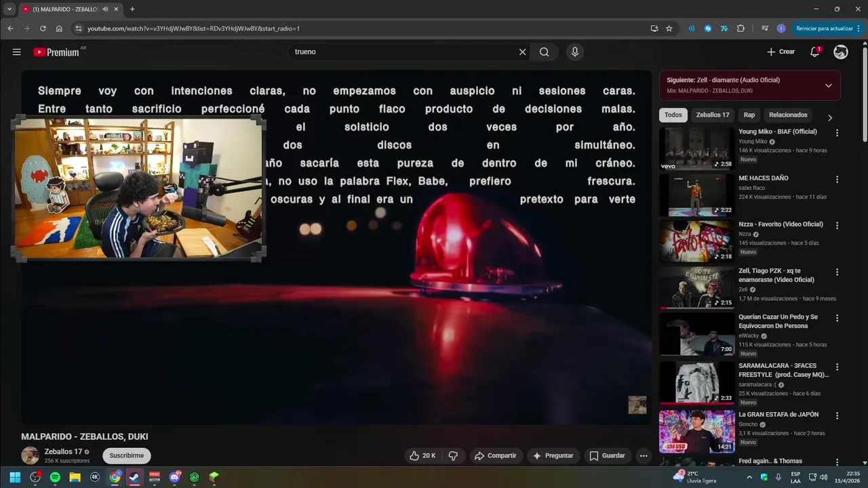The width and height of the screenshot is (868, 488).
Task: Run the search with magnifier button
Action: 545,52
